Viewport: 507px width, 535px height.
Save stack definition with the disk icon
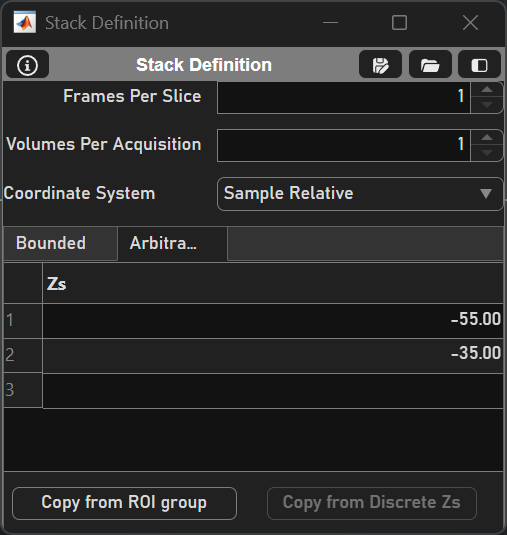click(380, 65)
